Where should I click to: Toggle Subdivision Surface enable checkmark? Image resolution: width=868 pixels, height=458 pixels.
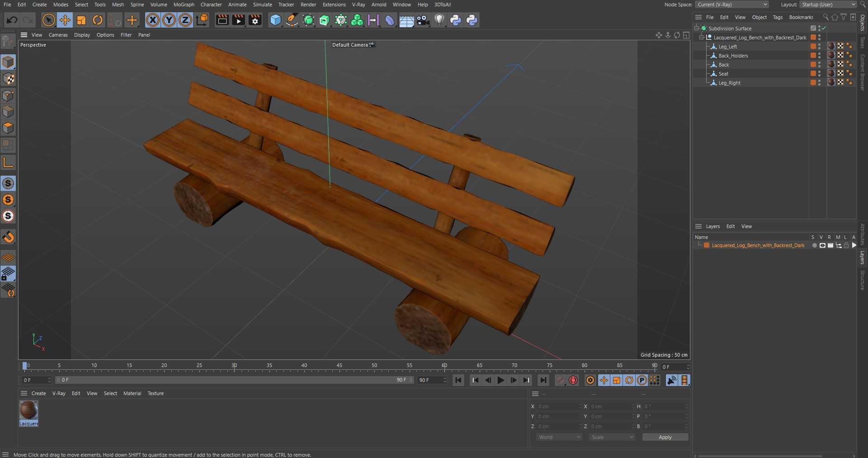tap(824, 28)
